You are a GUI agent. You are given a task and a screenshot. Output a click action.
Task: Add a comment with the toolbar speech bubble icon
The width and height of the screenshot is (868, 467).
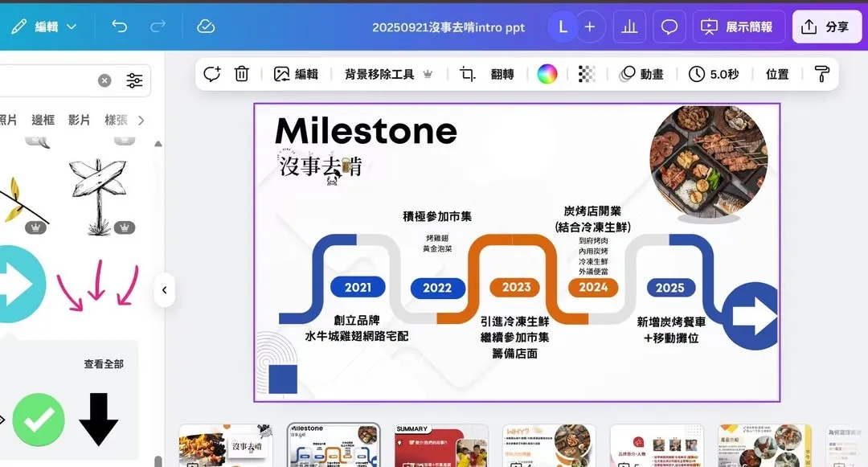tap(211, 73)
